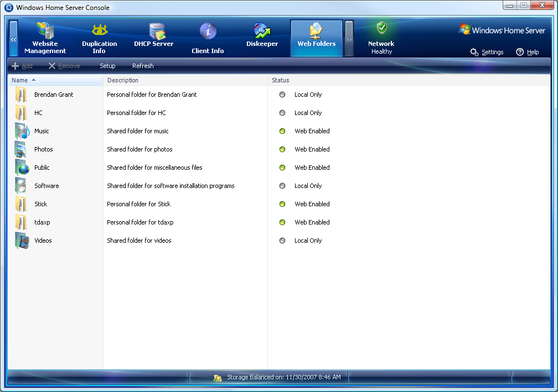Click the Photos folder icon
This screenshot has width=558, height=392.
(x=20, y=149)
